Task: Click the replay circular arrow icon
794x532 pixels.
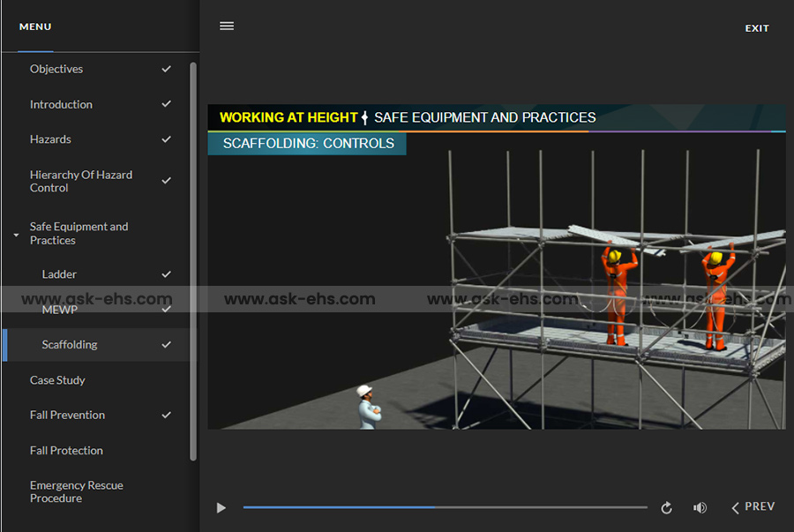Action: 666,507
